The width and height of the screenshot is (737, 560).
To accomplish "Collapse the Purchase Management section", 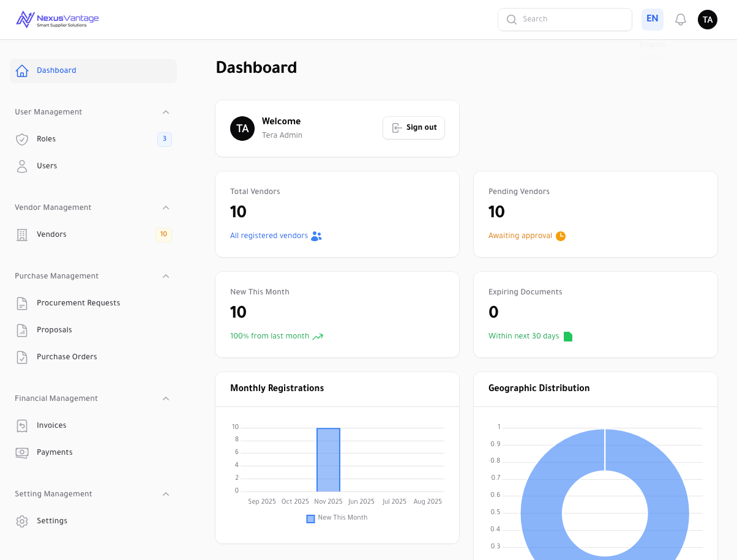I will click(165, 276).
